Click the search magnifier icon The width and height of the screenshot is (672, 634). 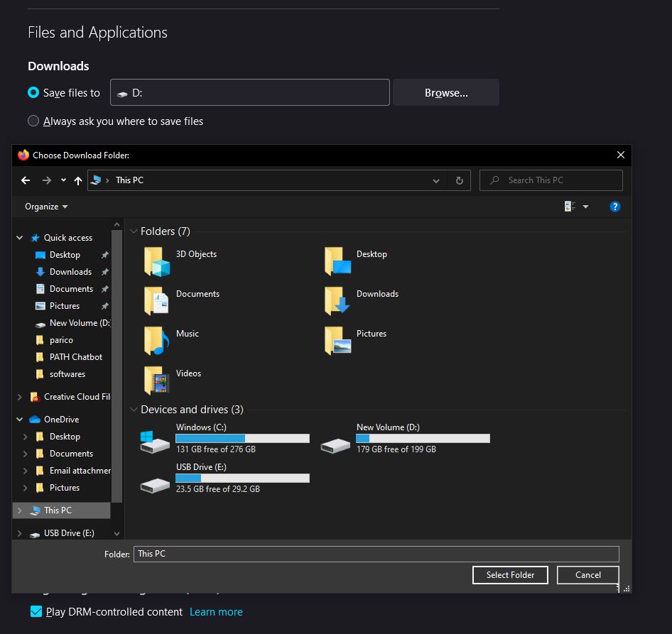click(x=494, y=180)
